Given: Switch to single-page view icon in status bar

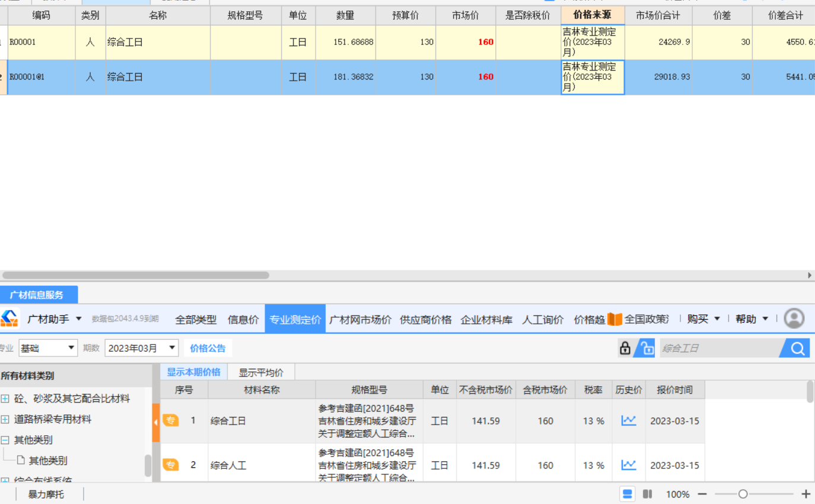Looking at the screenshot, I should click(x=628, y=494).
